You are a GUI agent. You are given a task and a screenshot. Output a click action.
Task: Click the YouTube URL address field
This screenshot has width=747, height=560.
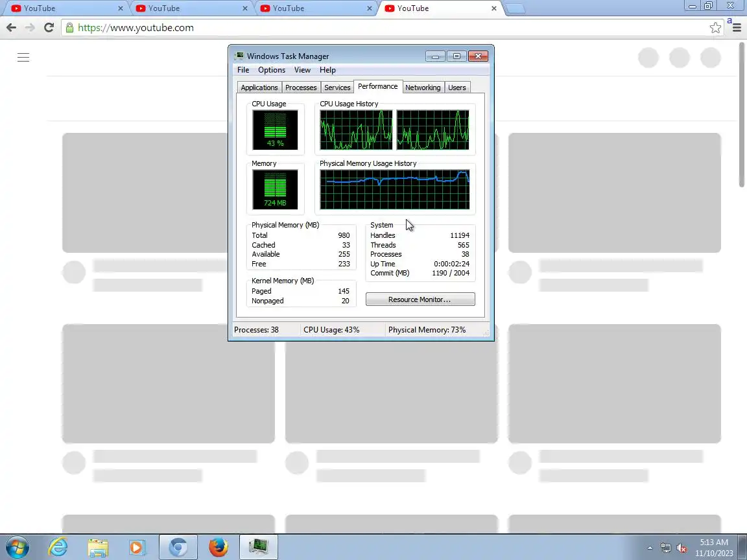[x=394, y=28]
